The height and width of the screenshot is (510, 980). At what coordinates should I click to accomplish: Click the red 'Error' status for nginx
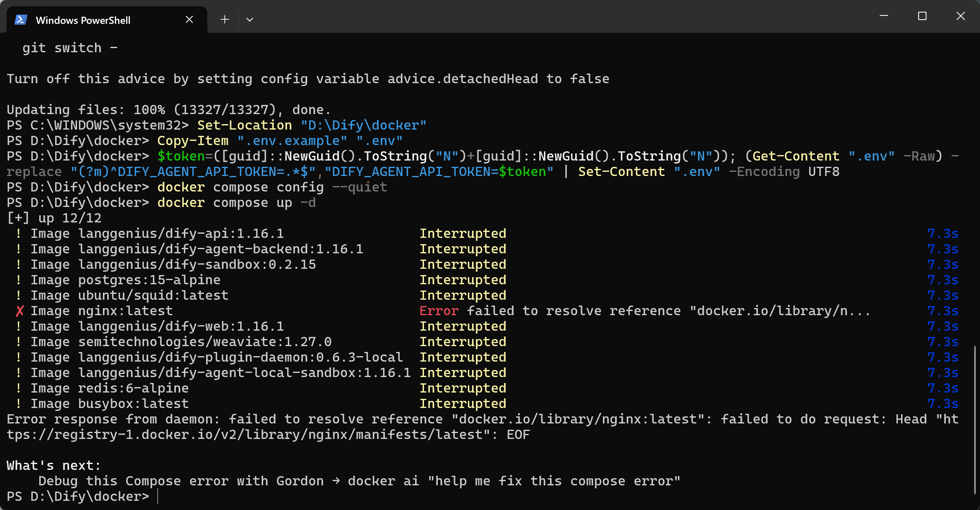pos(439,311)
